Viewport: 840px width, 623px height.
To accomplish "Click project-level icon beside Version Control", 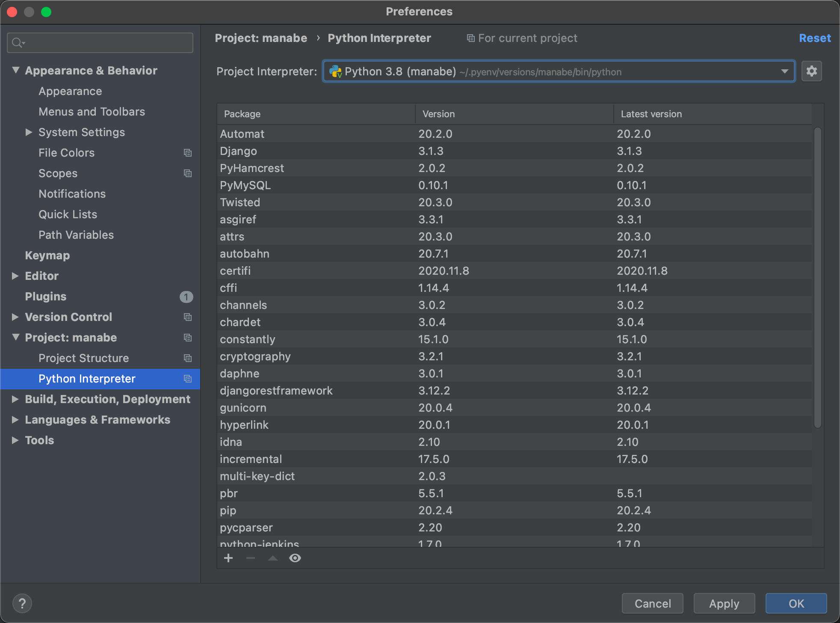I will pos(187,317).
